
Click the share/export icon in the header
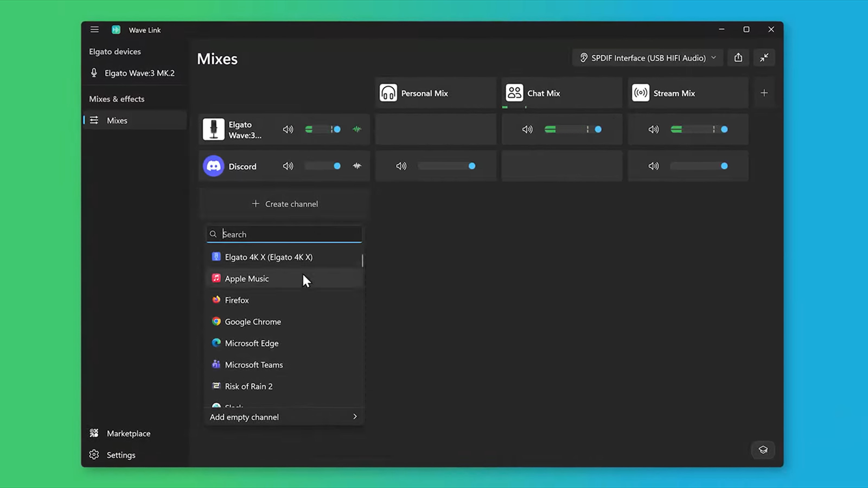738,58
